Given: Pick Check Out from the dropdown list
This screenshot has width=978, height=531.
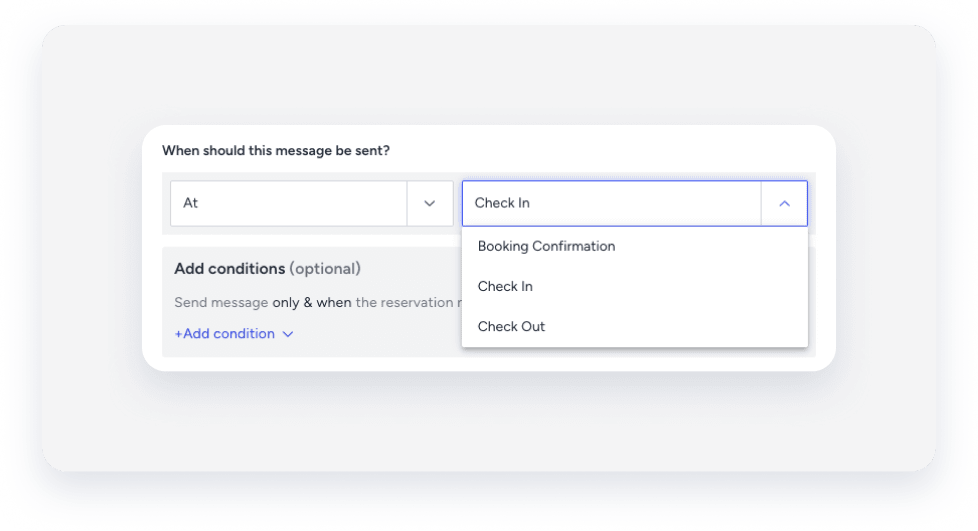Looking at the screenshot, I should tap(511, 326).
